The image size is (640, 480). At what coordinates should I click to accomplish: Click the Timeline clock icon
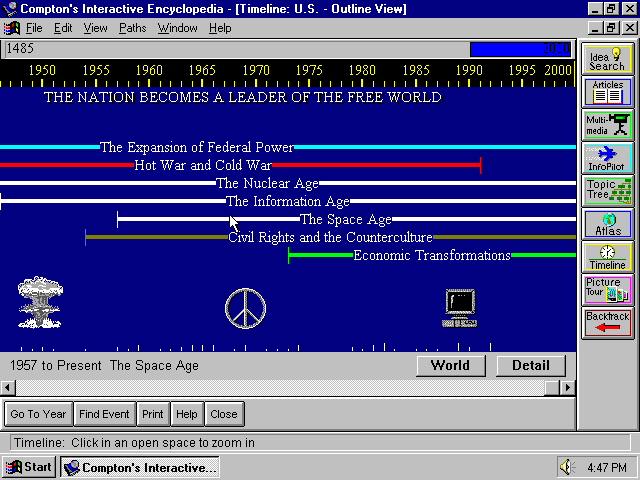[607, 257]
